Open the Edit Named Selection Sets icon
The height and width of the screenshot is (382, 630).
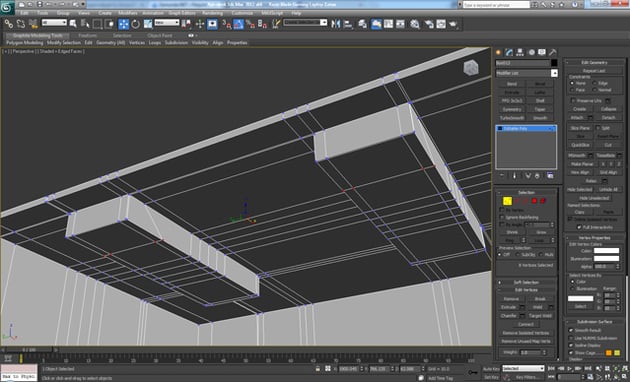(276, 24)
